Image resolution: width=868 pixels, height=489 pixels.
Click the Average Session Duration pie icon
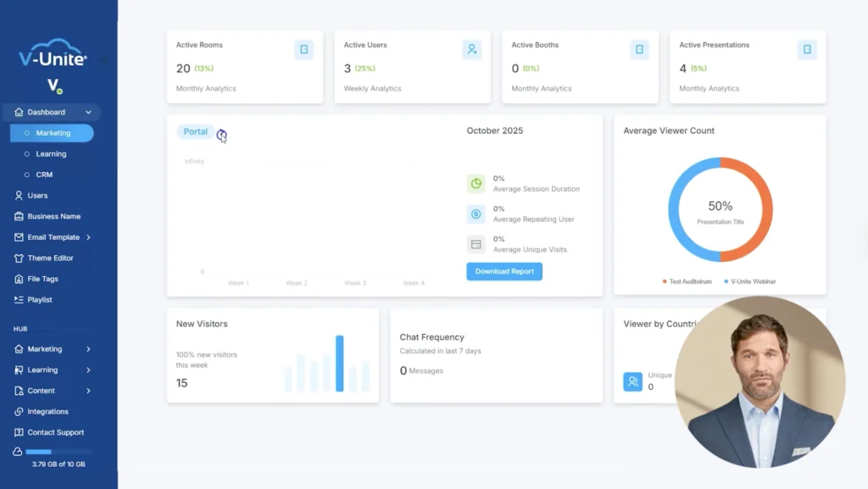(476, 184)
